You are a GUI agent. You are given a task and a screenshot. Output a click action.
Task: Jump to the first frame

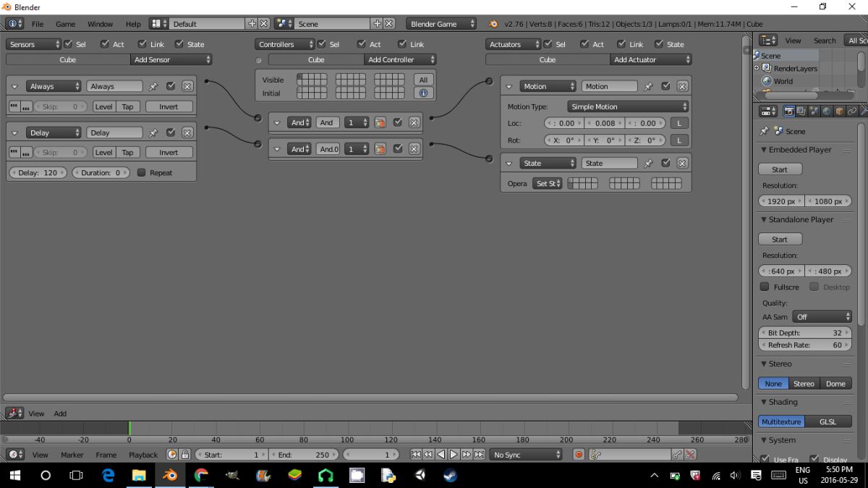coord(416,455)
